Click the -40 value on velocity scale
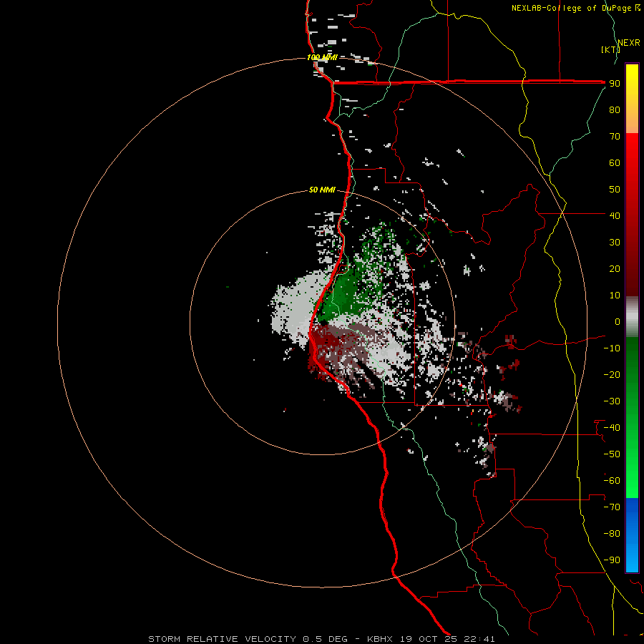The width and height of the screenshot is (644, 644). pyautogui.click(x=612, y=428)
